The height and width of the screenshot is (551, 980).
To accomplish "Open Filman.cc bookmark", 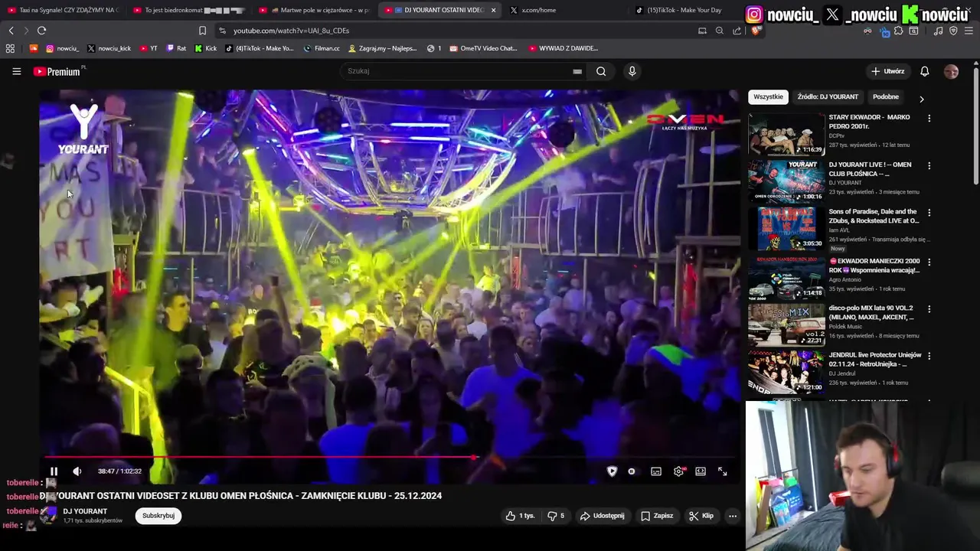I will click(x=322, y=48).
